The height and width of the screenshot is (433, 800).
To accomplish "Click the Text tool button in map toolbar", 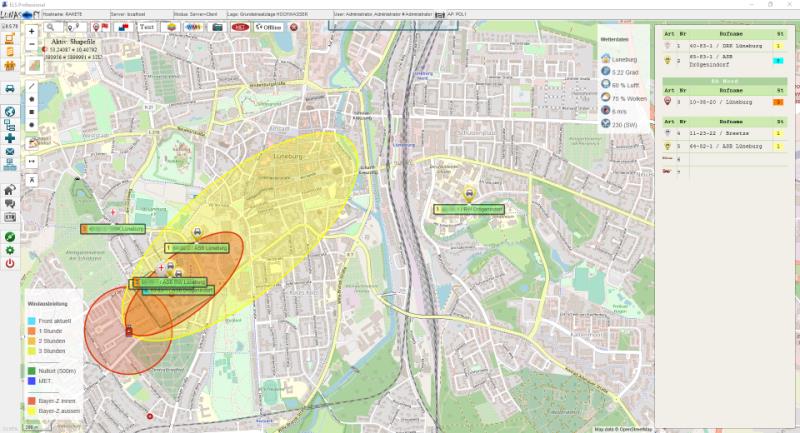I will pyautogui.click(x=147, y=27).
